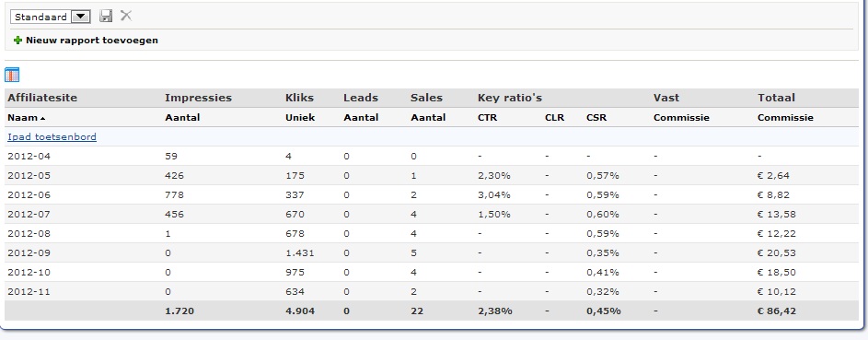Image resolution: width=868 pixels, height=340 pixels.
Task: Click CTR value 2,30%
Action: click(x=494, y=176)
